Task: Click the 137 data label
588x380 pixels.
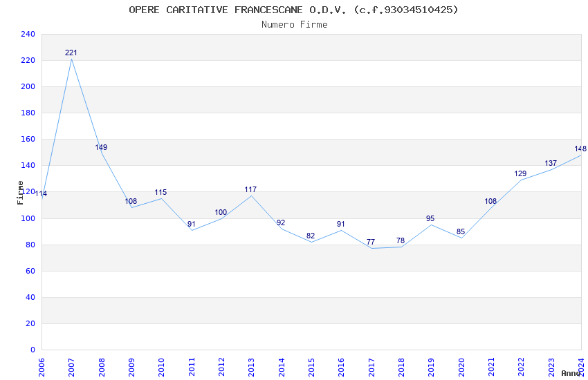Action: pyautogui.click(x=551, y=164)
